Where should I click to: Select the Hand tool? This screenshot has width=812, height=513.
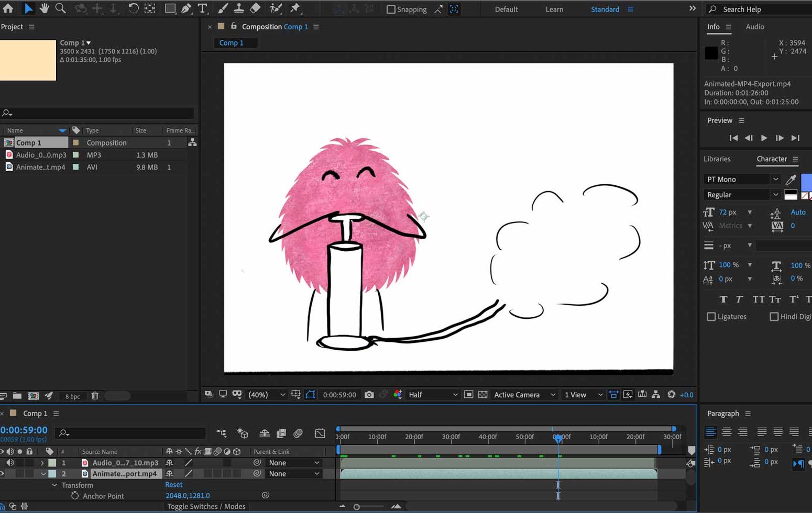tap(45, 8)
